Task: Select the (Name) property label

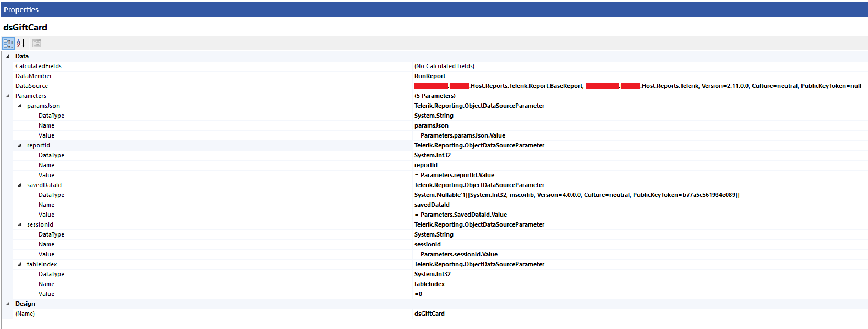Action: pyautogui.click(x=25, y=314)
